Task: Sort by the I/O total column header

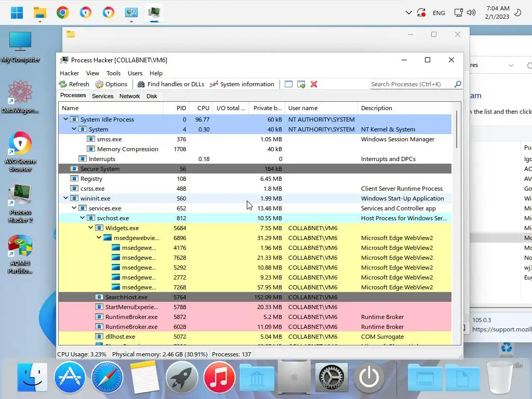Action: [x=230, y=108]
